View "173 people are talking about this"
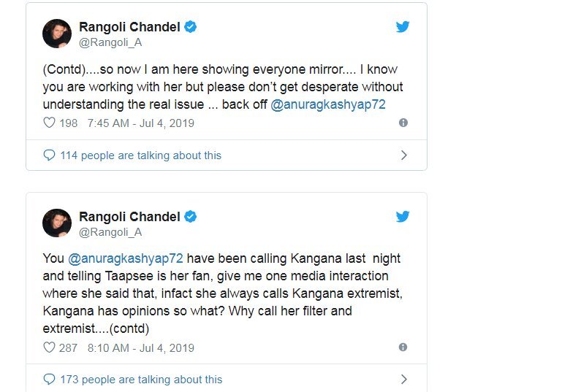This screenshot has height=392, width=570. tap(141, 380)
